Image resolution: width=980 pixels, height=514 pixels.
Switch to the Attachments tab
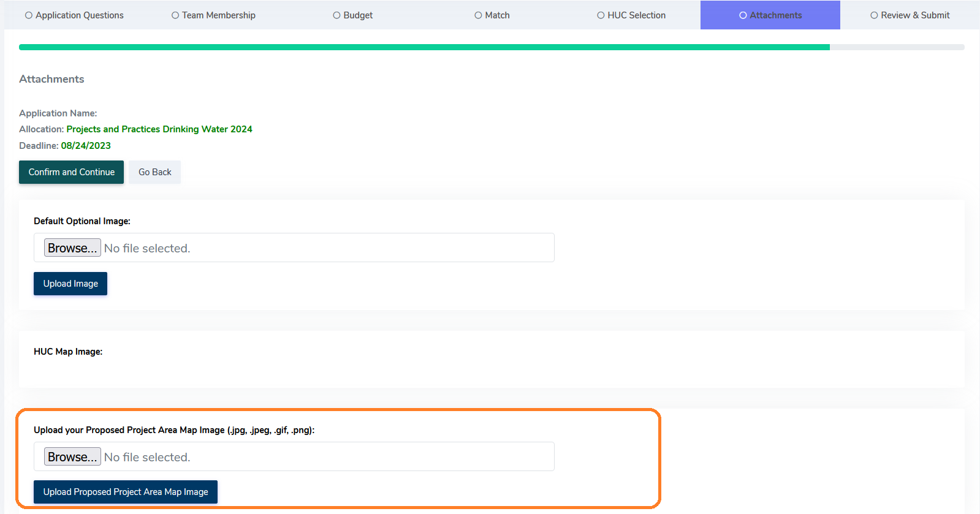[x=770, y=15]
